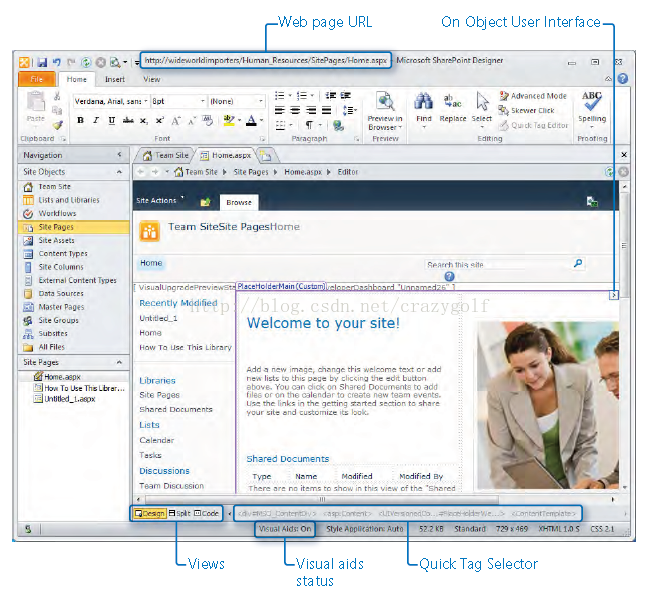Toggle Underline formatting
Image resolution: width=661 pixels, height=591 pixels.
point(112,121)
